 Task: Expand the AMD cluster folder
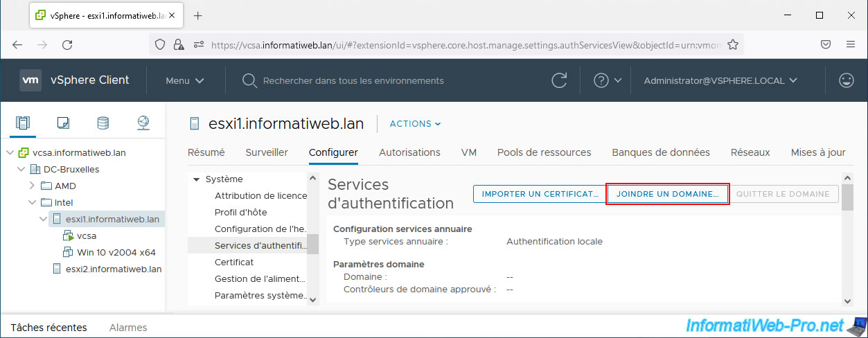pos(32,186)
